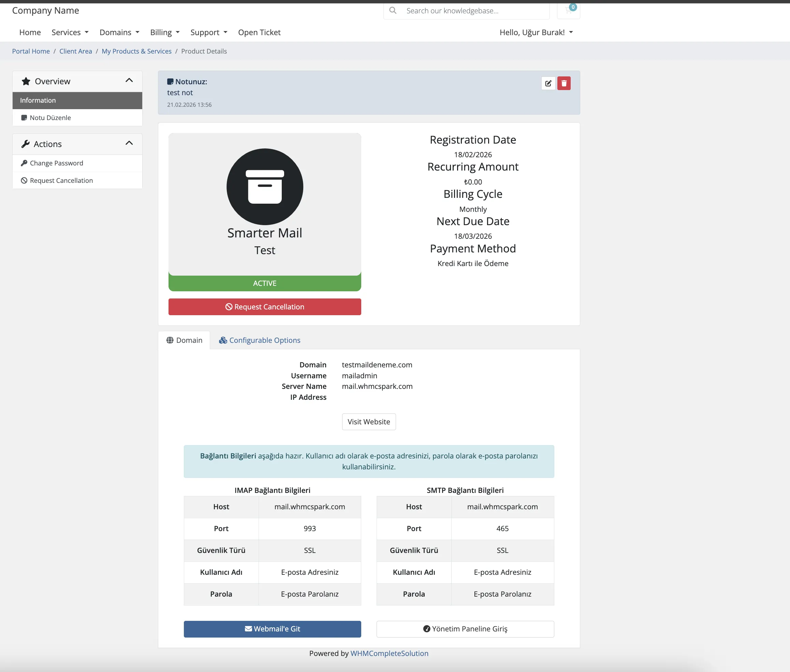Screen dimensions: 790x672
Task: Switch to Configurable Options tab
Action: tap(259, 340)
